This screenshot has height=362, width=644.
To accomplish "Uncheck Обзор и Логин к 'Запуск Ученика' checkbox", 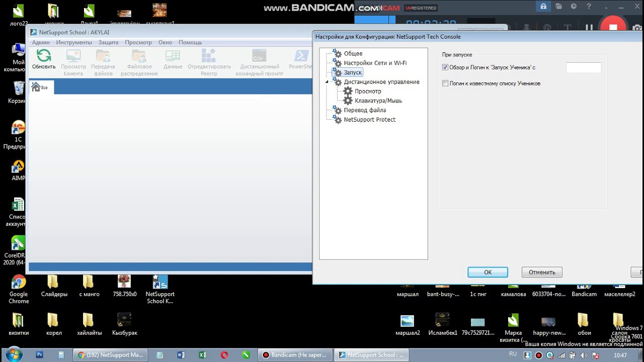I will tap(445, 67).
